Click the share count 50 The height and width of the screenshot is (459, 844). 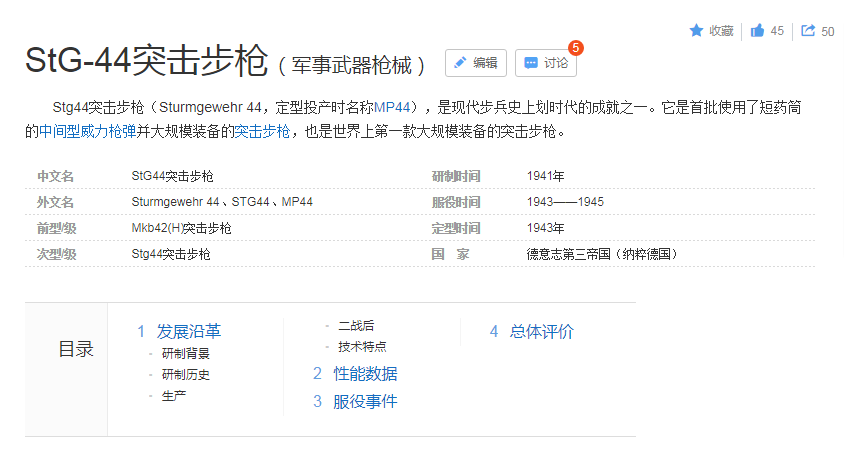click(x=827, y=32)
